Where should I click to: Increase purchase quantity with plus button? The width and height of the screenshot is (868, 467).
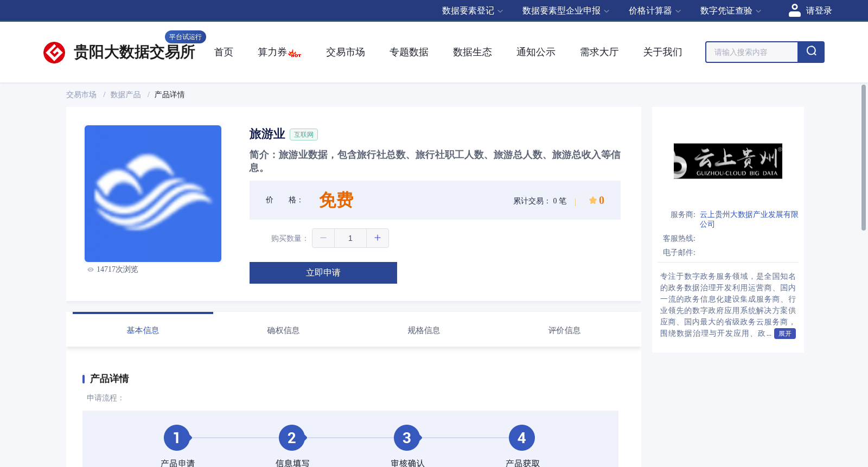[x=378, y=238]
